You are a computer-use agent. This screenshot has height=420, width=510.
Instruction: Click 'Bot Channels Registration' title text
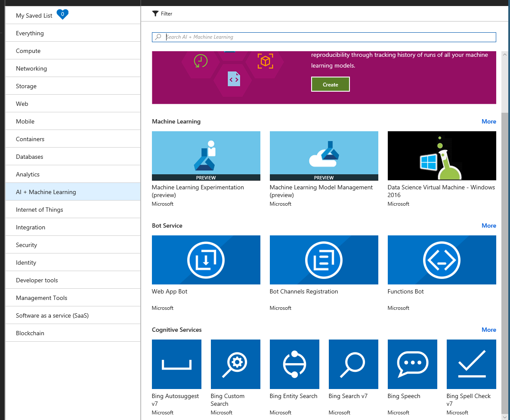(304, 291)
